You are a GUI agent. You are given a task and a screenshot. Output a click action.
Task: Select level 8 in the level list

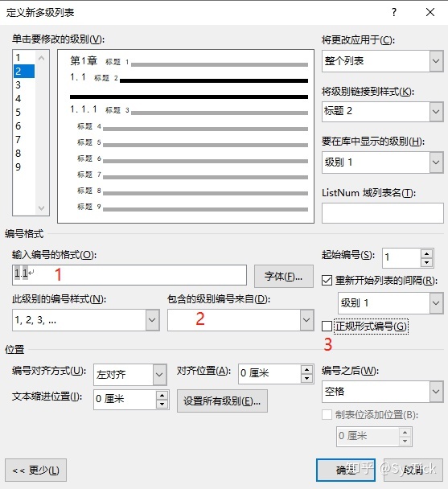coord(24,154)
